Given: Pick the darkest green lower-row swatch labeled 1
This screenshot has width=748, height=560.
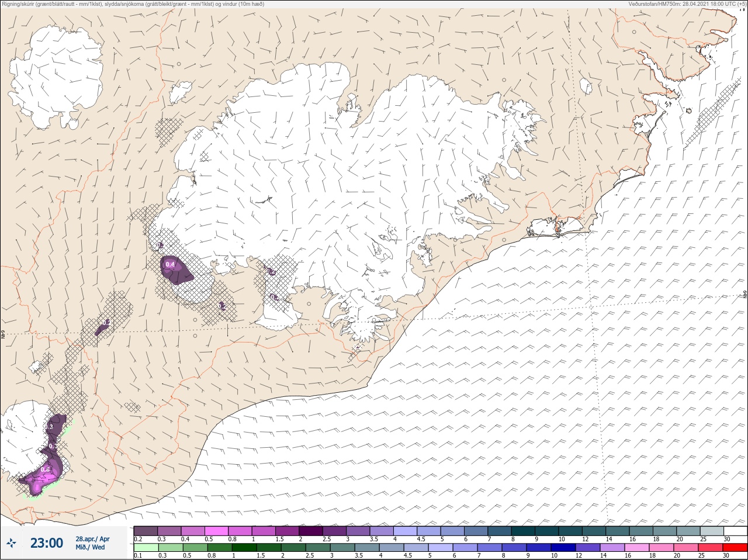Looking at the screenshot, I should click(x=244, y=548).
